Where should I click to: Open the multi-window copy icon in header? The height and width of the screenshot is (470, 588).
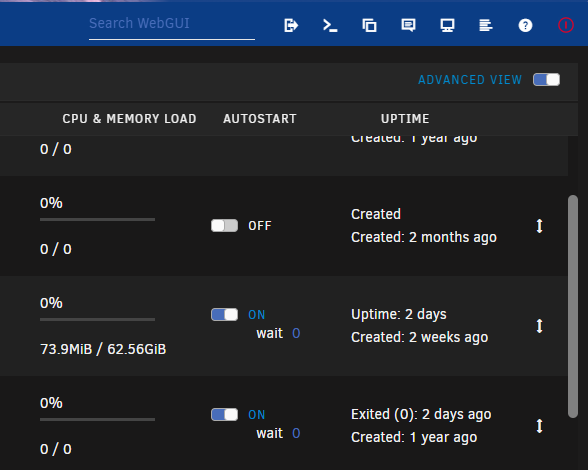(x=369, y=26)
